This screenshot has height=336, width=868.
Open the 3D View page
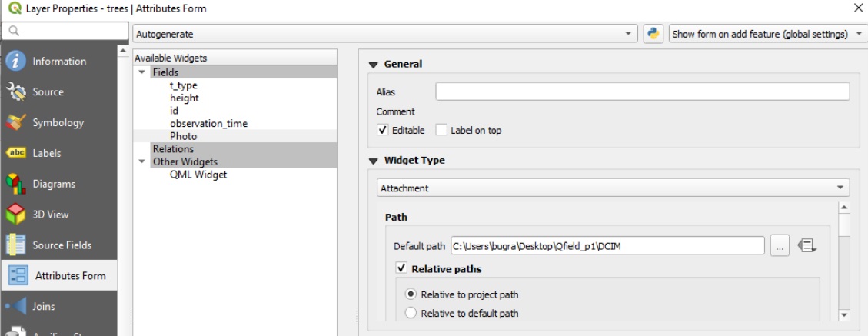(x=50, y=215)
